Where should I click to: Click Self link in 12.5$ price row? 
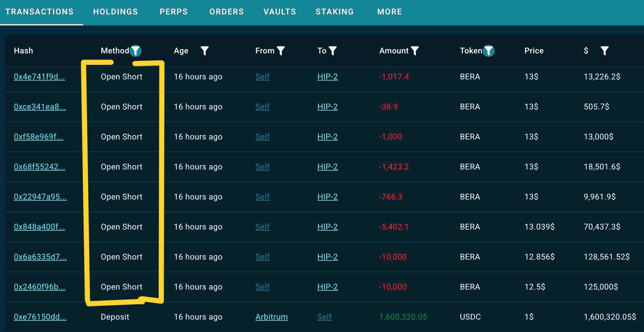pyautogui.click(x=263, y=287)
